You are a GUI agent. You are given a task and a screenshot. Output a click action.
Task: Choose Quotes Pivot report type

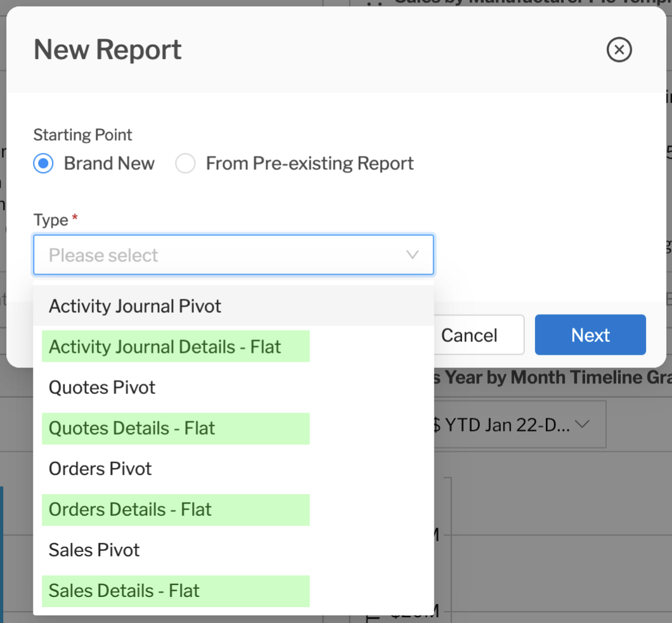pos(102,388)
